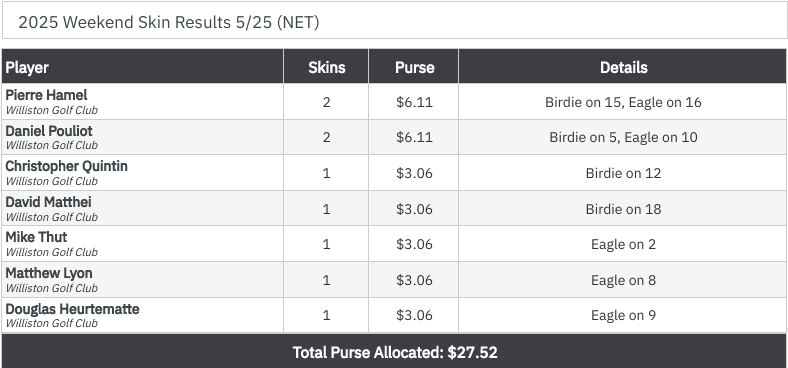
Task: Select the Details column header
Action: tap(623, 67)
